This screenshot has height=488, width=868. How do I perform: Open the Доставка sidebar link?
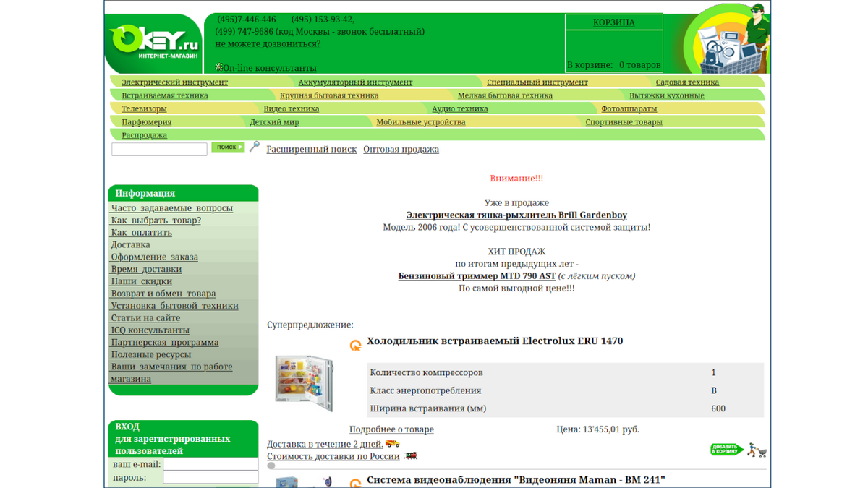(130, 245)
